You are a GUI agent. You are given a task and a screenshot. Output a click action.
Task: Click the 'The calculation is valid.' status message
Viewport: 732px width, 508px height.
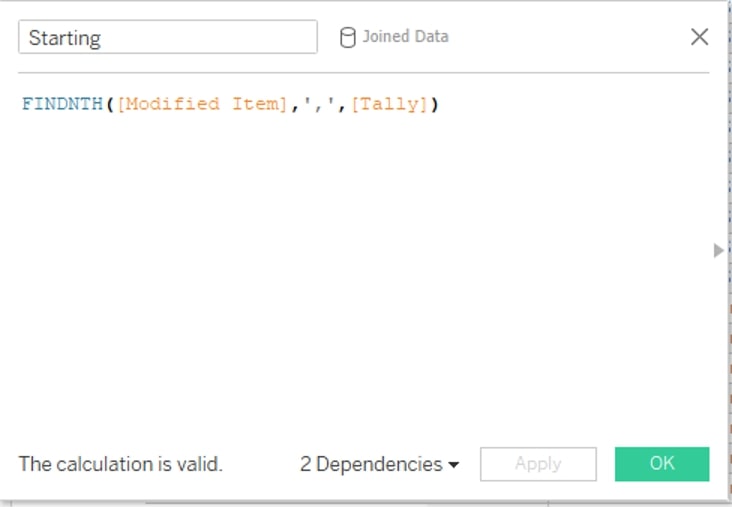point(120,464)
